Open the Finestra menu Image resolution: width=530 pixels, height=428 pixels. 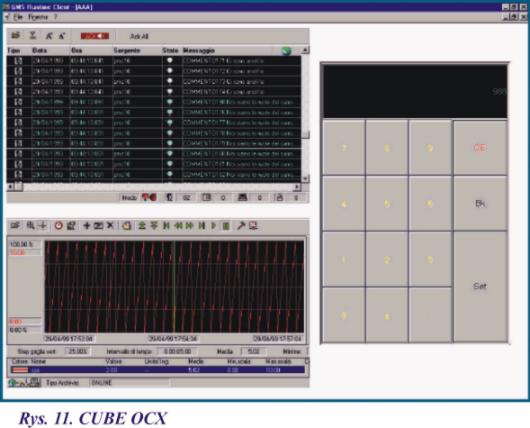[x=38, y=17]
